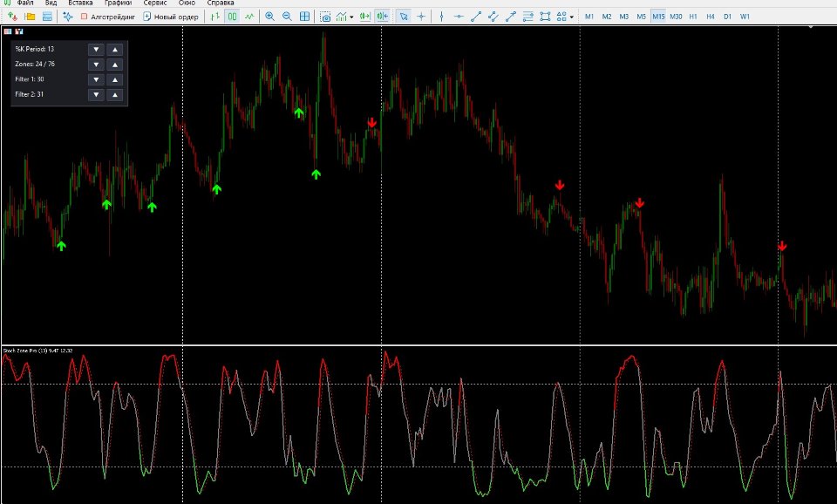
Task: Decrease the %K Period value
Action: (96, 50)
